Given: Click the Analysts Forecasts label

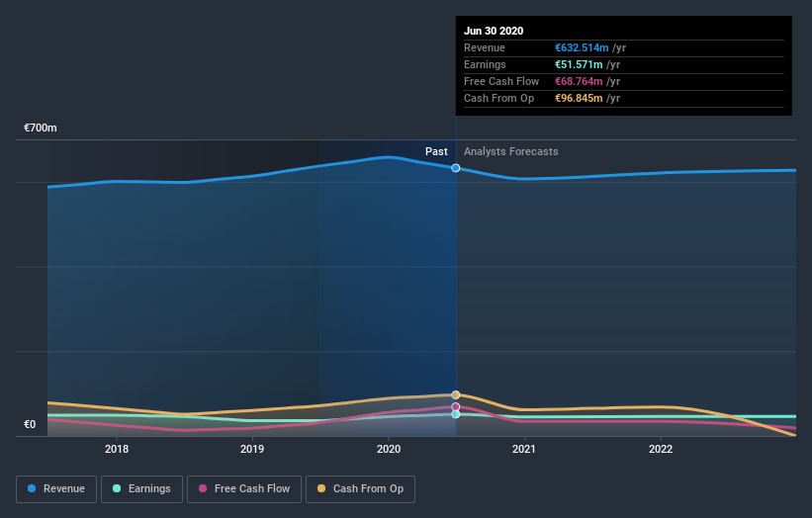Looking at the screenshot, I should (511, 151).
